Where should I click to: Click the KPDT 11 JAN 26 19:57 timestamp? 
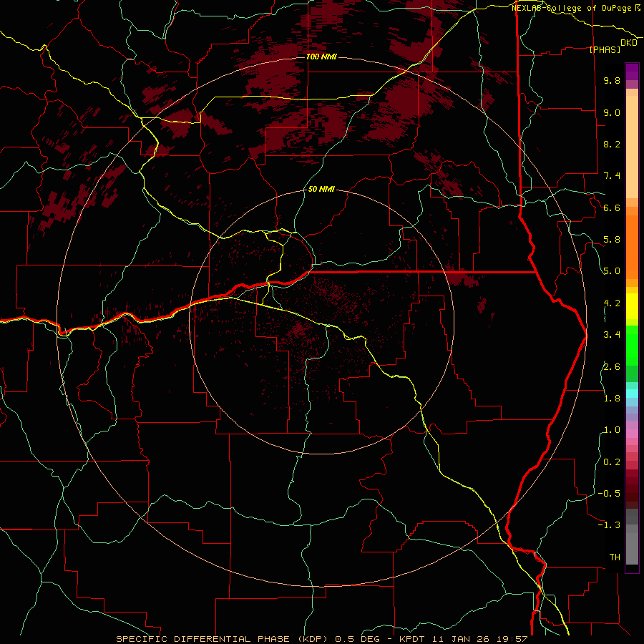(463, 639)
